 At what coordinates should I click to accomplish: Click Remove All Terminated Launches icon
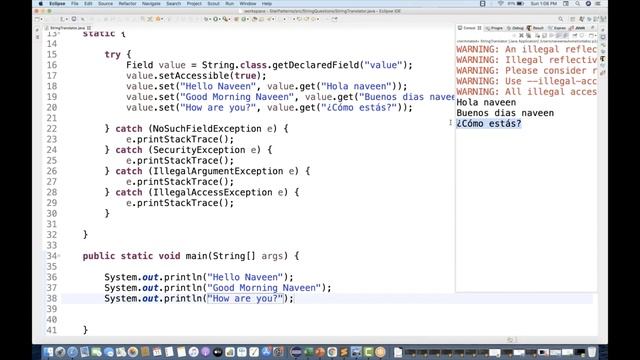pos(528,36)
